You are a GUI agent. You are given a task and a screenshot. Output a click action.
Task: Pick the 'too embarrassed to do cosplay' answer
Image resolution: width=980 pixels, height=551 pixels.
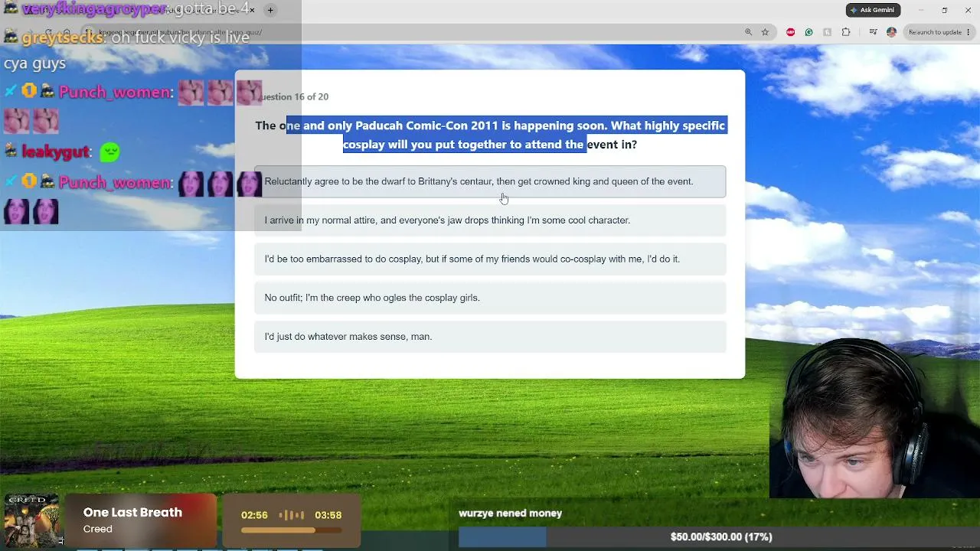(490, 259)
